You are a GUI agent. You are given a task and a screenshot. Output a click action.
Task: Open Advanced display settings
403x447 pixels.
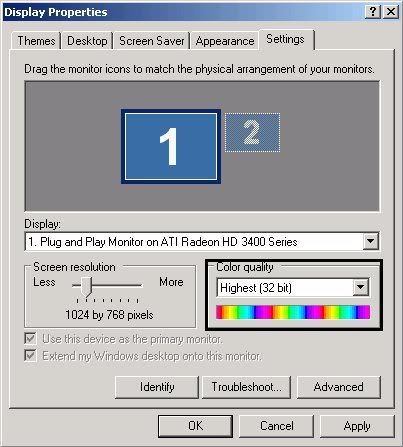338,387
